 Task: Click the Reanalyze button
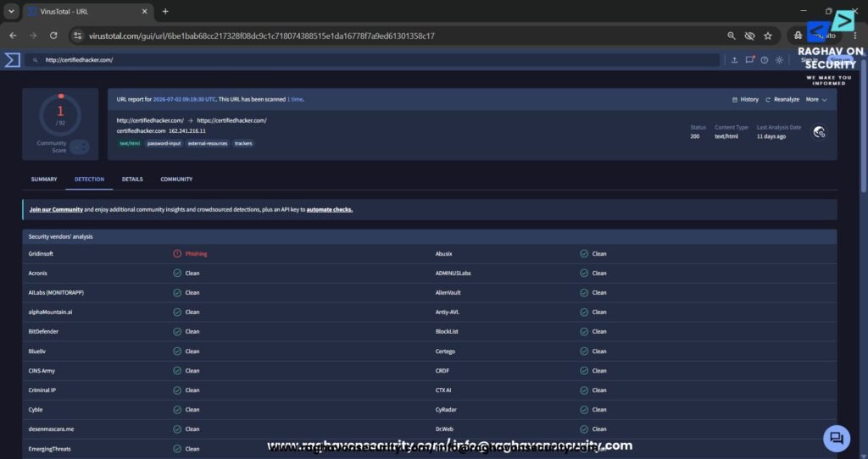782,100
